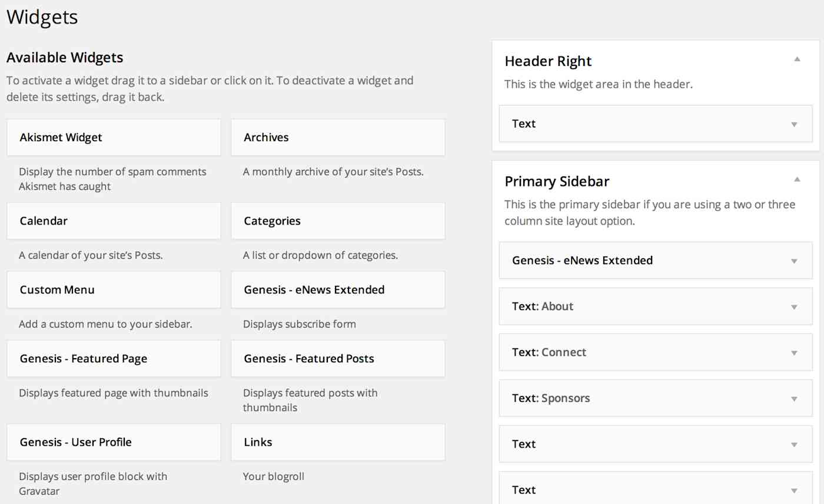Expand the Genesis - eNews Extended sidebar widget

794,261
